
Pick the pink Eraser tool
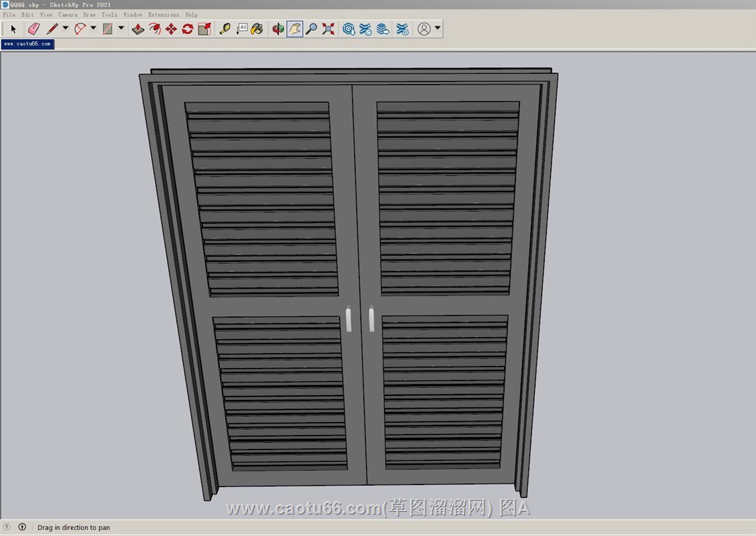34,29
